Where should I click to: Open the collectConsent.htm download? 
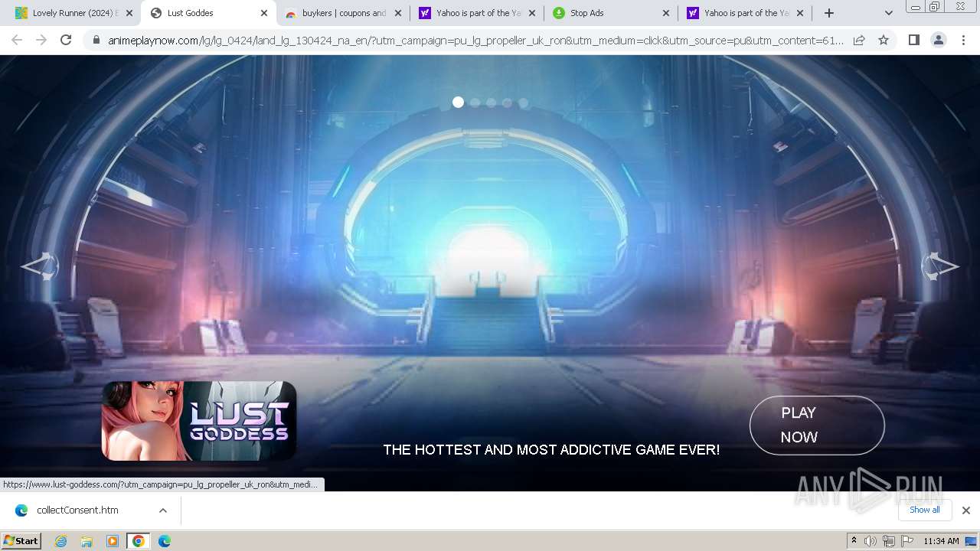point(77,510)
